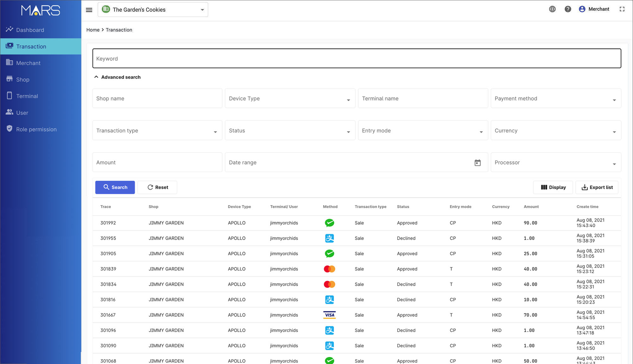Click the Date range calendar icon

coord(478,163)
